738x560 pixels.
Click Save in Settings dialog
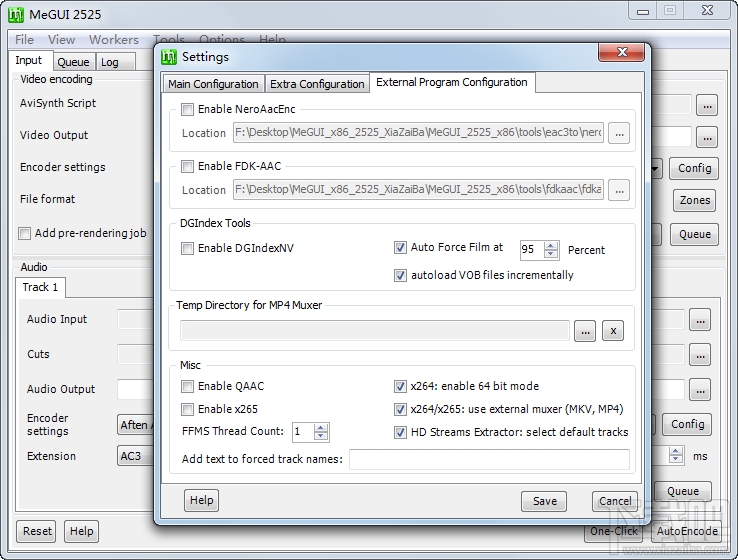pyautogui.click(x=544, y=501)
